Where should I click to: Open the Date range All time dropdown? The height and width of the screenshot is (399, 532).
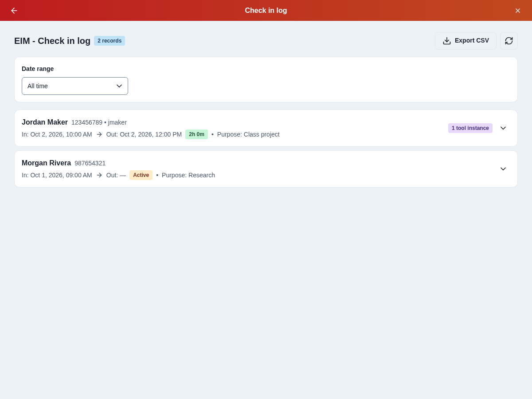[75, 86]
